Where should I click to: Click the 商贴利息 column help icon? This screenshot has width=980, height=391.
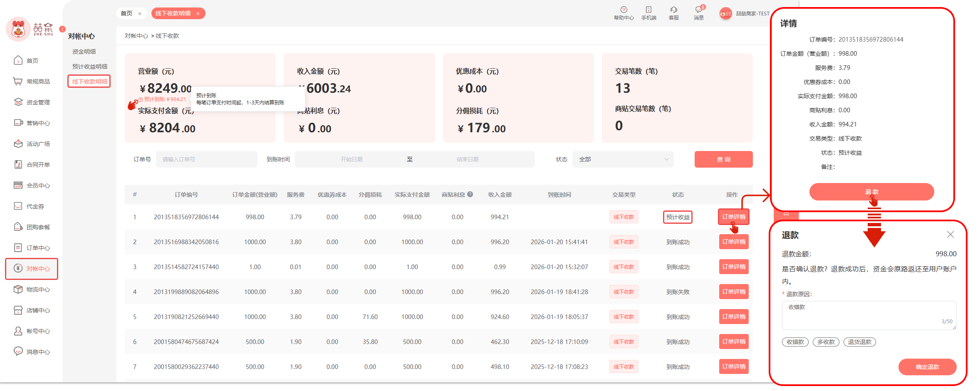[470, 194]
